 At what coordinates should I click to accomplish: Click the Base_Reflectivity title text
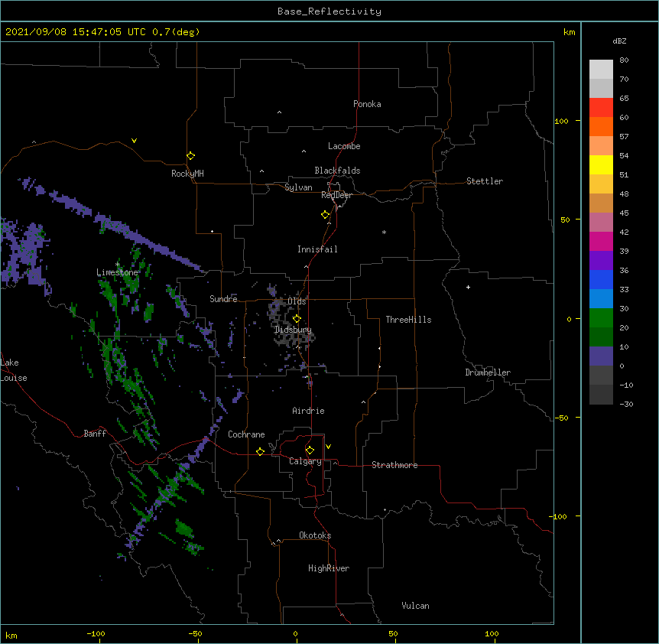click(x=329, y=11)
